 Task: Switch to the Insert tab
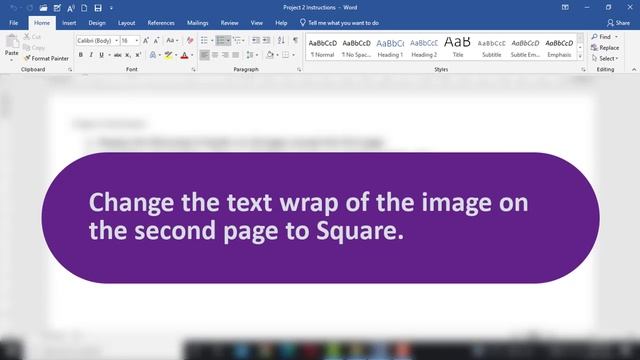click(69, 23)
